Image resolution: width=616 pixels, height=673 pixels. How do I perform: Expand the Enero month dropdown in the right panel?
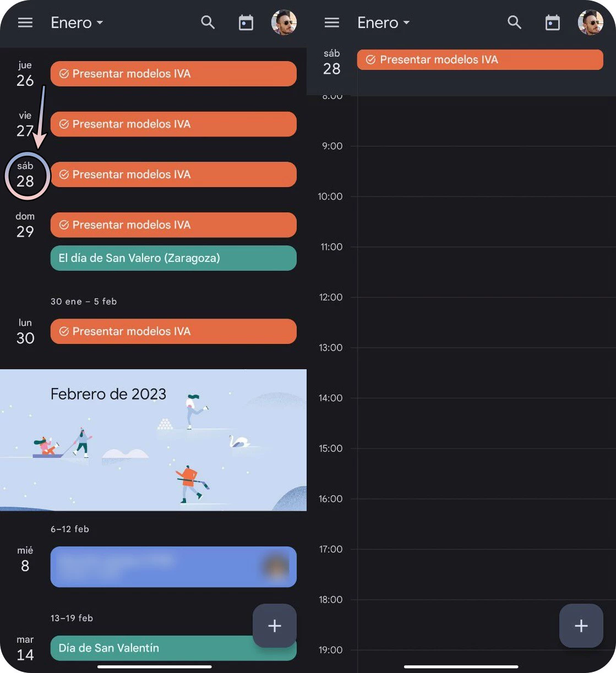[384, 23]
